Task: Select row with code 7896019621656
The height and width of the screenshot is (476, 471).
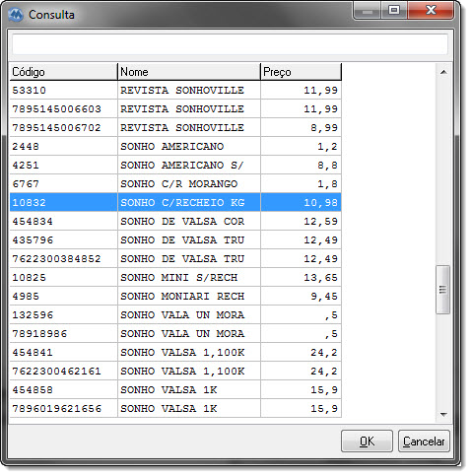Action: (175, 408)
